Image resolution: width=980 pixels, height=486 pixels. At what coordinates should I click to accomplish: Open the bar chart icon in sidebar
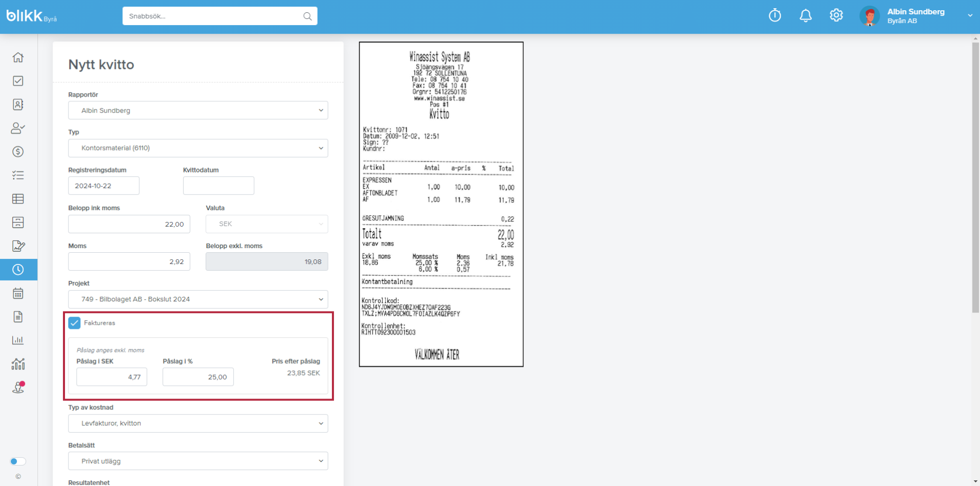point(18,340)
